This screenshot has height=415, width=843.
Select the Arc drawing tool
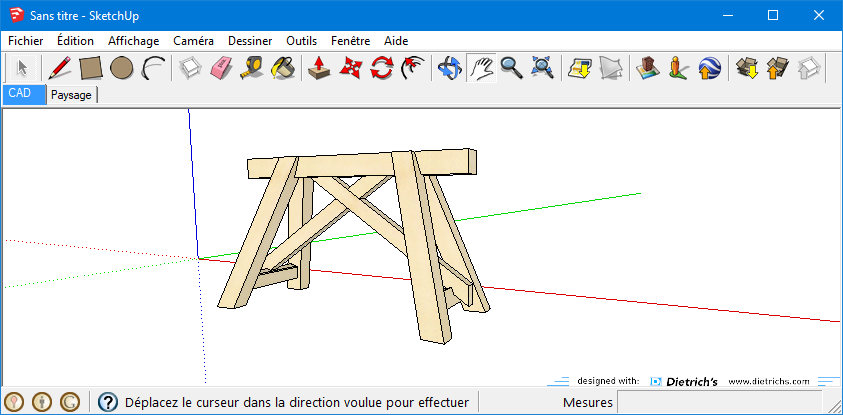[x=153, y=68]
